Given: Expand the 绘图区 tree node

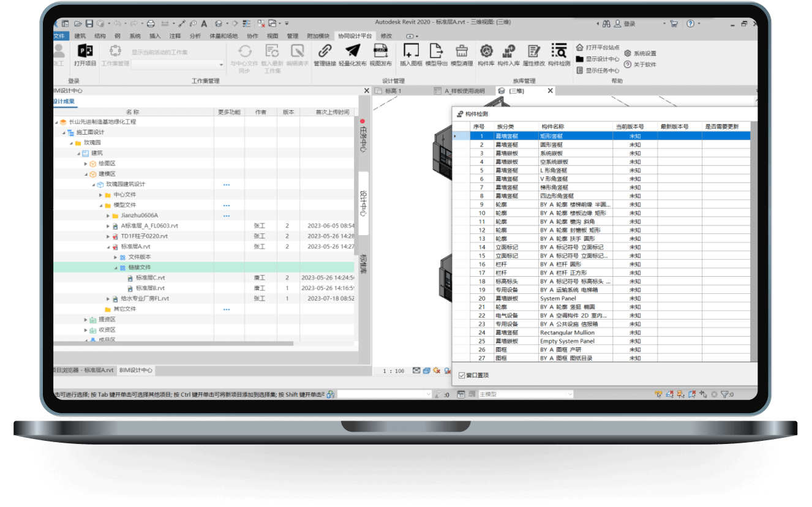Looking at the screenshot, I should pyautogui.click(x=86, y=163).
